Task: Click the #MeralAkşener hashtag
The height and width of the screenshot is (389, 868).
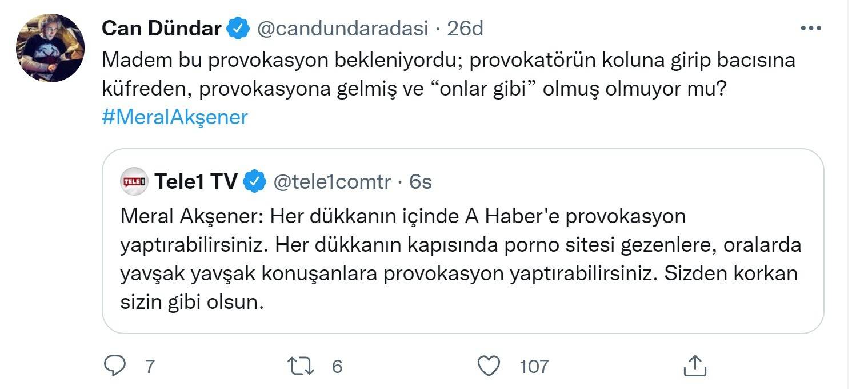Action: point(175,117)
